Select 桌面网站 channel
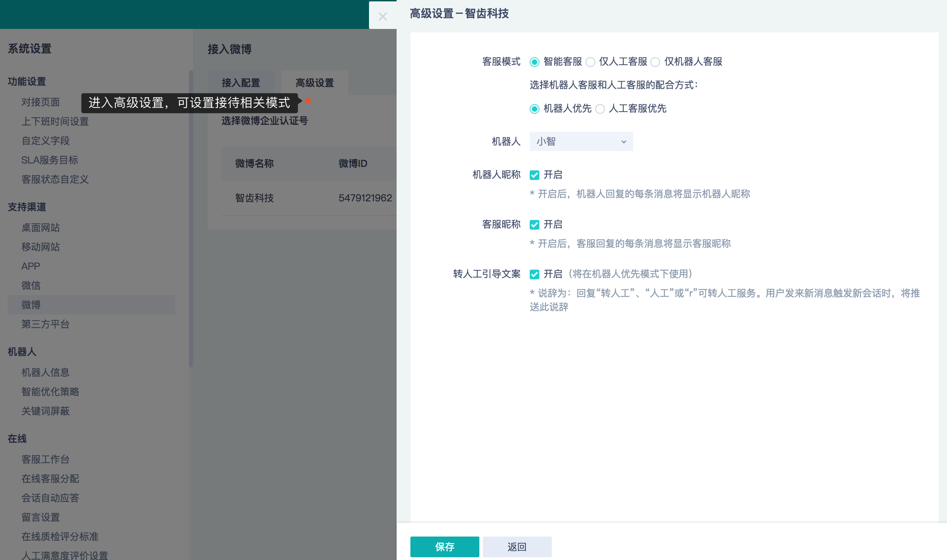The width and height of the screenshot is (947, 560). point(41,228)
